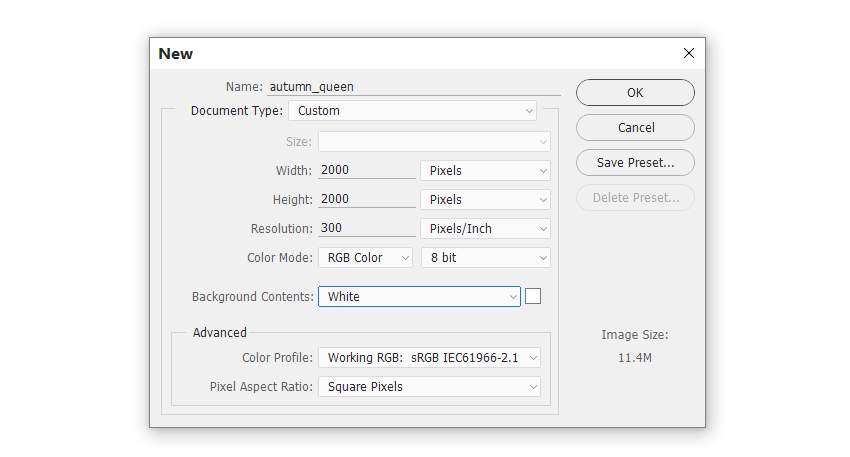Viewport: 850px width, 457px height.
Task: Open the Background Contents dropdown
Action: click(419, 297)
